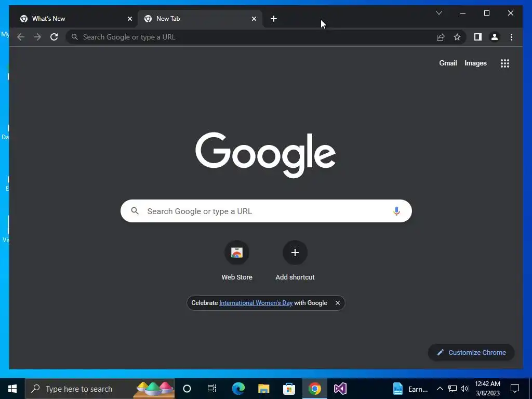
Task: Bookmark this tab with star icon
Action: [457, 37]
